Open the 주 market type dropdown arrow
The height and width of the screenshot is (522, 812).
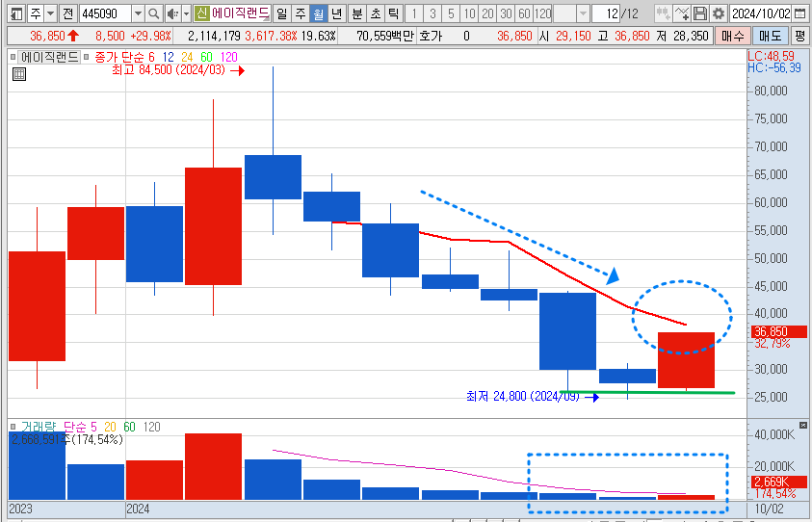[51, 13]
